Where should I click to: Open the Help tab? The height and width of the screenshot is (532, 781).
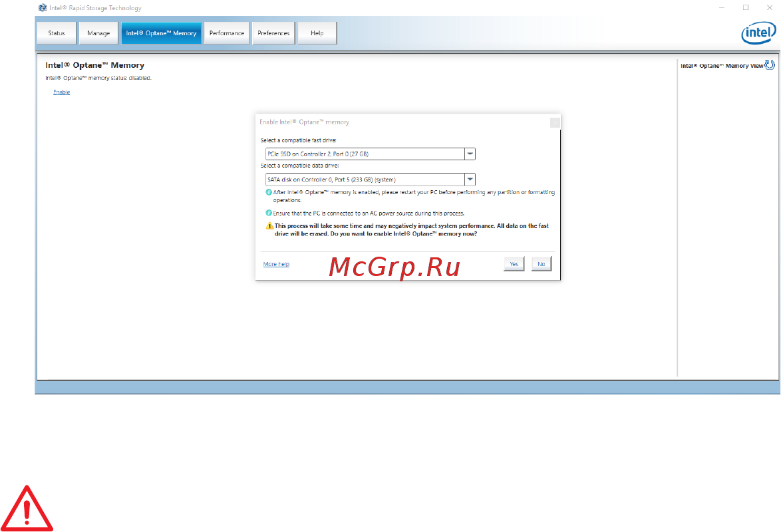pos(317,33)
